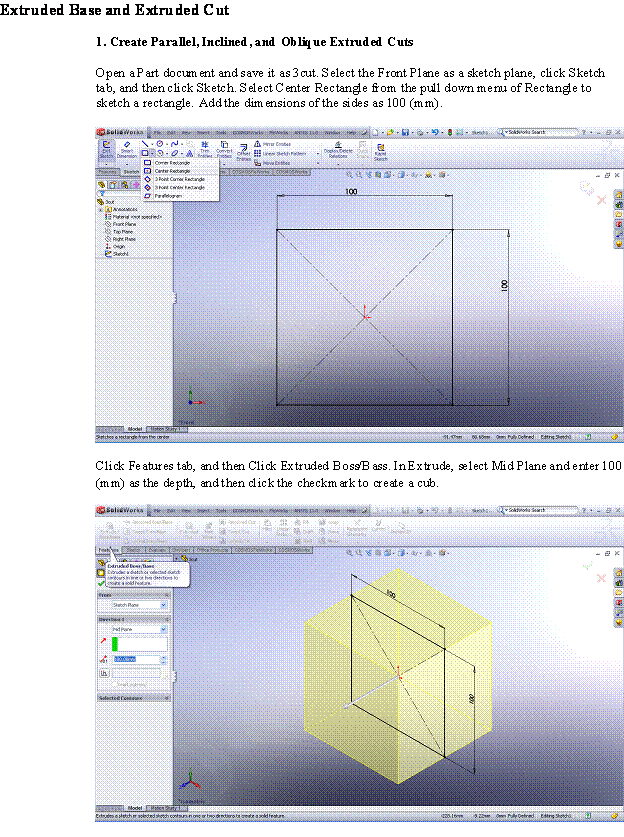Switch to DimXpert tab in lower screenshot
The height and width of the screenshot is (837, 624).
(x=181, y=550)
